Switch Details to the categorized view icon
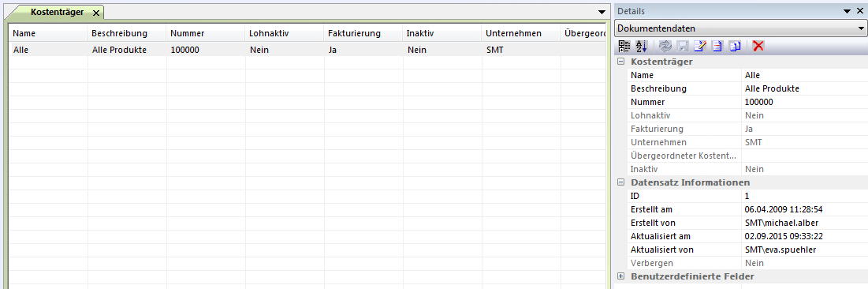 click(x=624, y=47)
